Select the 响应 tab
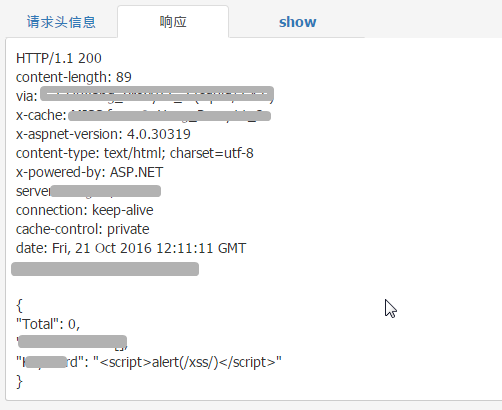 [173, 22]
